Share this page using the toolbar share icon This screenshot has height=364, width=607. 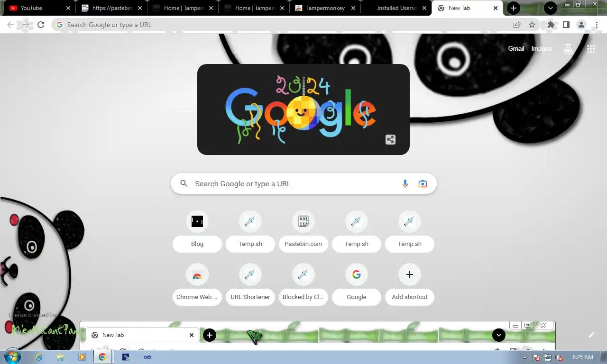pos(517,25)
